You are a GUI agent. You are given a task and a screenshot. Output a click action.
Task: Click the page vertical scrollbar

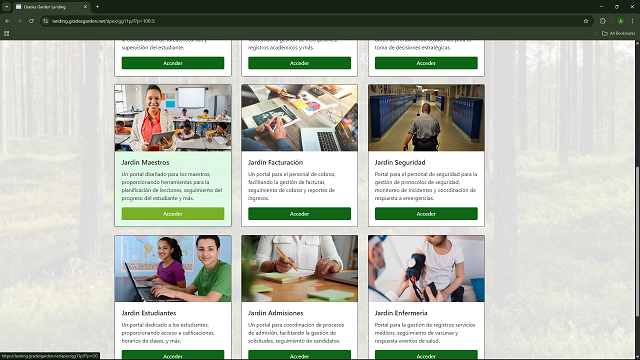(x=637, y=242)
